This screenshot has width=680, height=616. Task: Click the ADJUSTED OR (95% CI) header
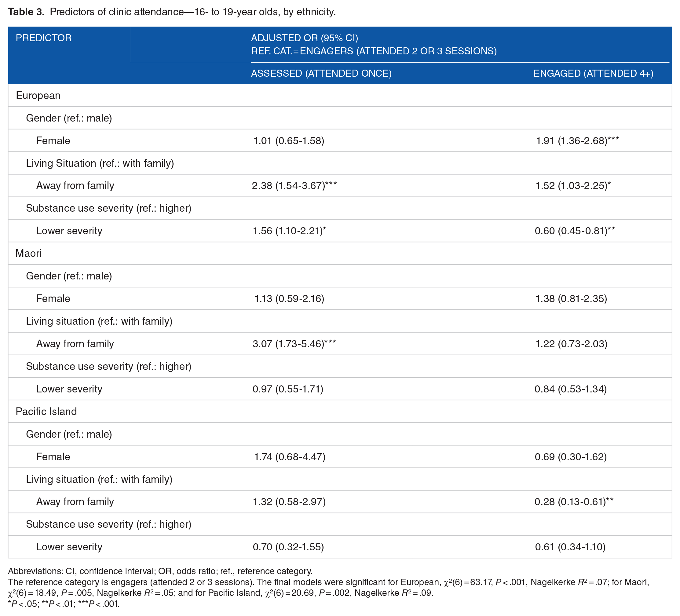304,38
